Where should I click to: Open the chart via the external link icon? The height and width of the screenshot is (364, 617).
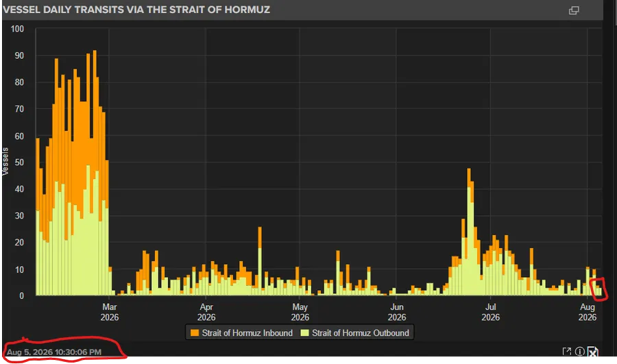(567, 352)
